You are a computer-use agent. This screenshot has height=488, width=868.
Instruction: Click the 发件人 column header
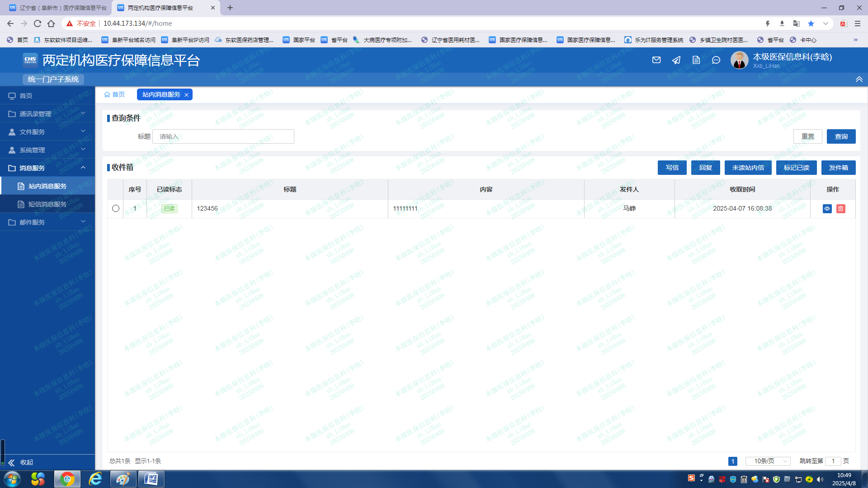coord(629,189)
